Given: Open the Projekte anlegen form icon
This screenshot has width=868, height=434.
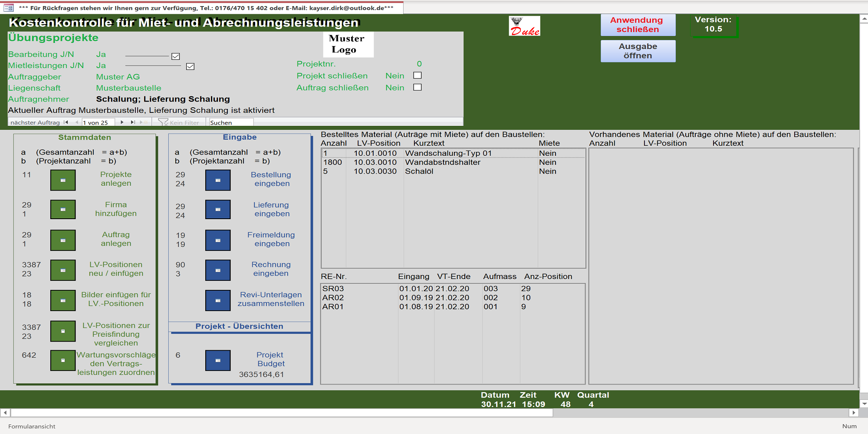Looking at the screenshot, I should click(63, 180).
